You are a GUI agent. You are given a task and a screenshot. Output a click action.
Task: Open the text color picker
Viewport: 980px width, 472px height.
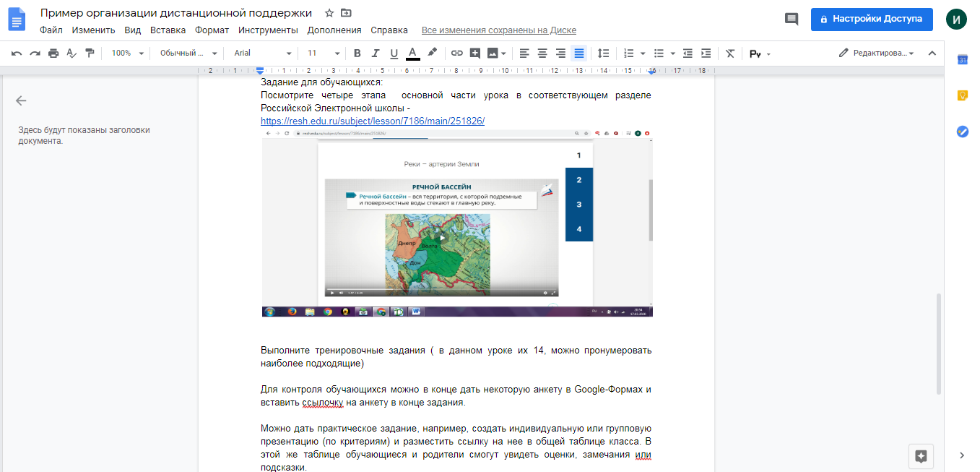click(x=412, y=53)
